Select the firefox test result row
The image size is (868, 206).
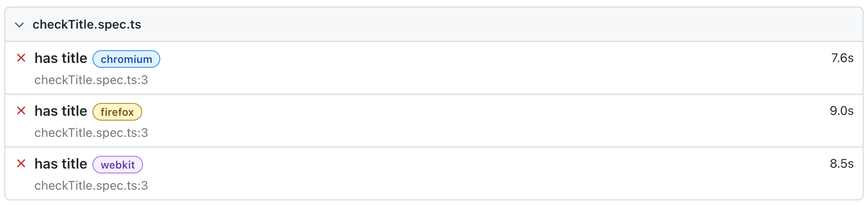click(440, 121)
